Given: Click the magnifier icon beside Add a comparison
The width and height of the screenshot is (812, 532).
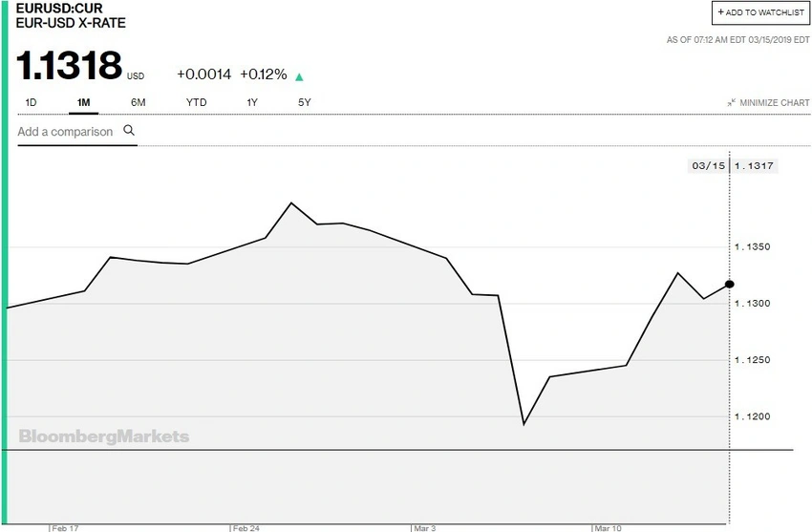Looking at the screenshot, I should [128, 131].
